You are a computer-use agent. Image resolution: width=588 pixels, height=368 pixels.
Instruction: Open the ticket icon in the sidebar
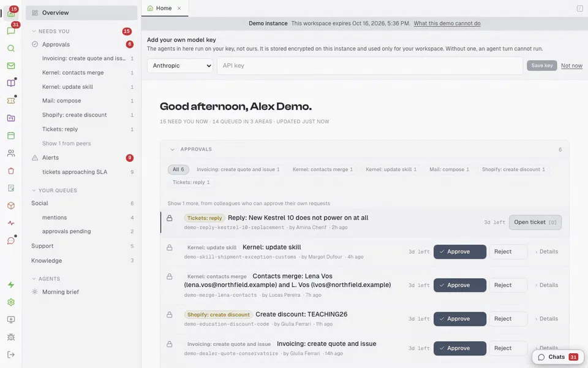[11, 101]
